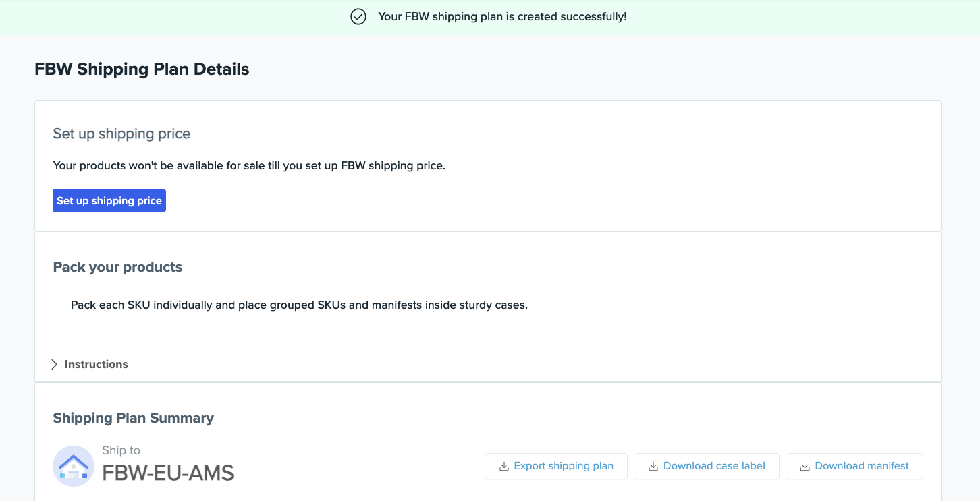Click the Shipping Plan Summary heading
The height and width of the screenshot is (501, 980).
(134, 418)
